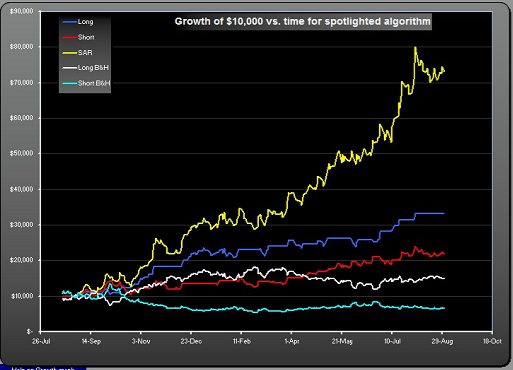
Task: Click the $50,000 y-axis label
Action: coord(22,154)
